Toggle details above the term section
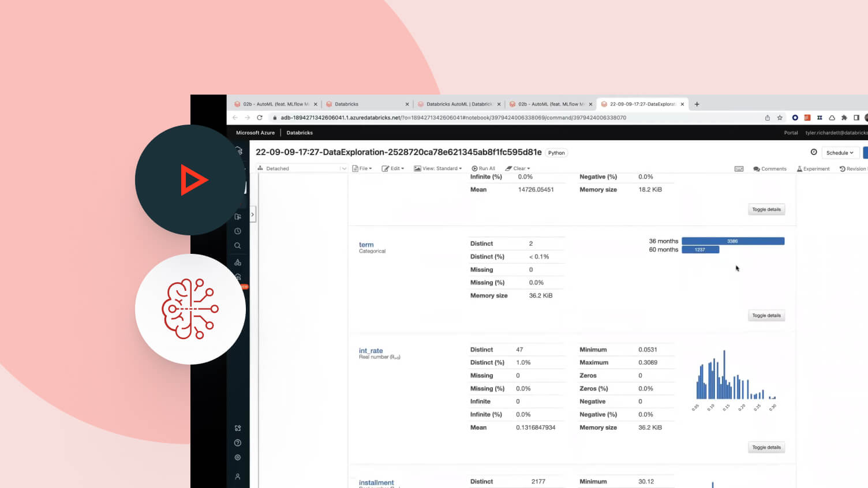Viewport: 868px width, 488px height. point(766,209)
